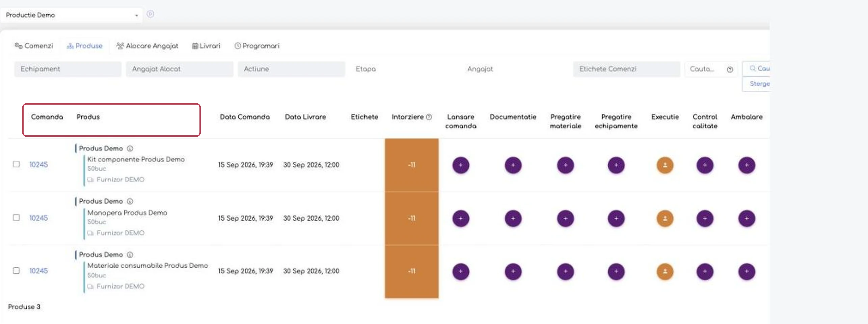Open the Etapa filter dropdown
Screen dimensions: 868x324
click(403, 69)
